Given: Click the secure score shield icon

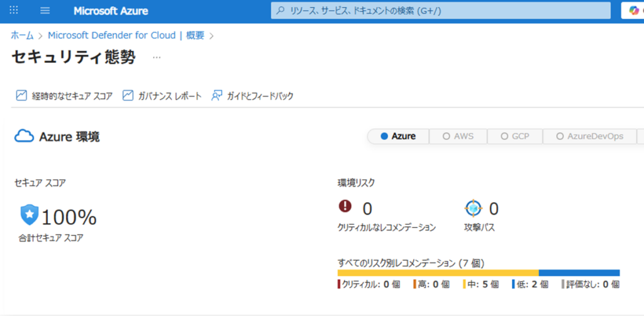Looking at the screenshot, I should click(29, 215).
